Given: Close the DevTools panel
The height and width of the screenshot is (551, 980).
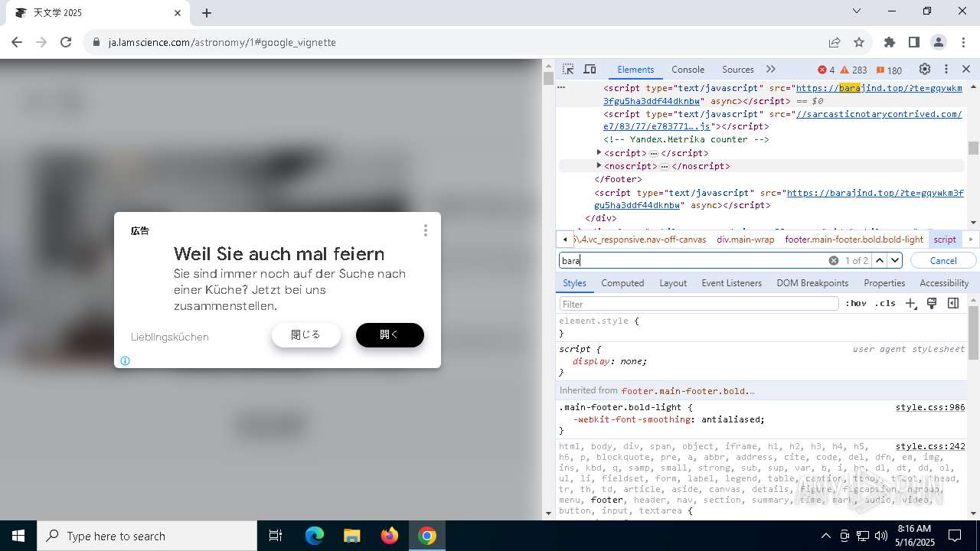Looking at the screenshot, I should [966, 69].
